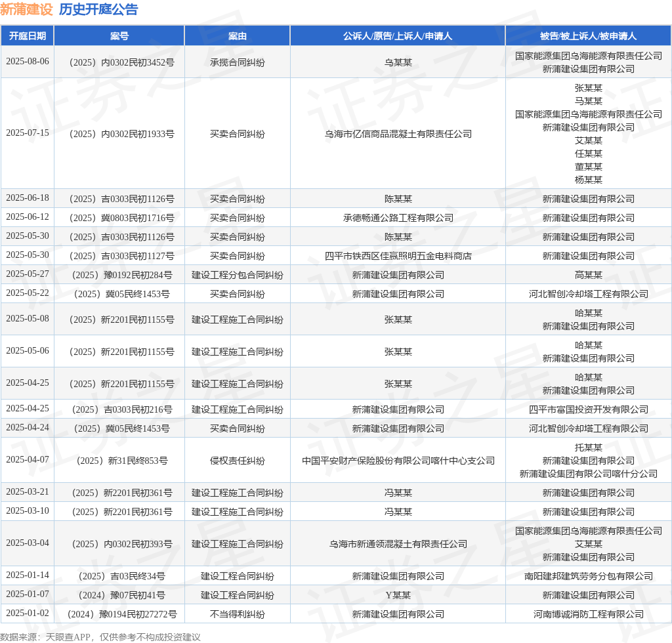Select the 案由 column header
This screenshot has width=672, height=643.
pos(238,36)
